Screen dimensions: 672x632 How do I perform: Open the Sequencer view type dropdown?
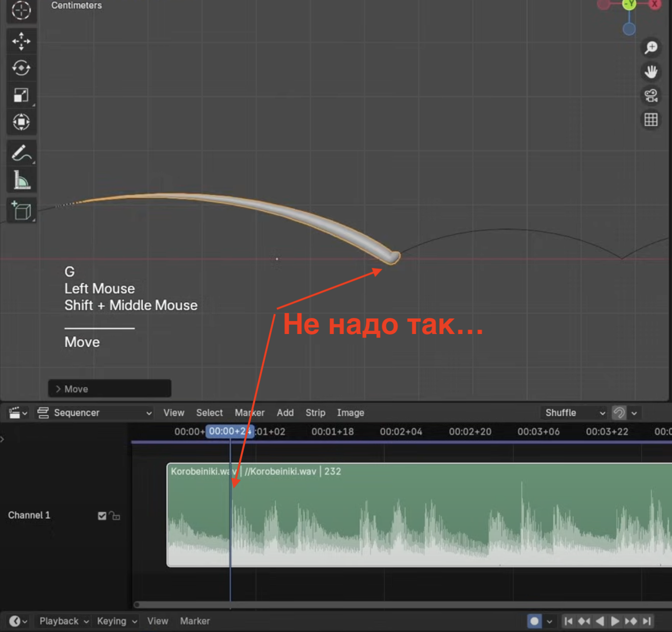point(94,413)
